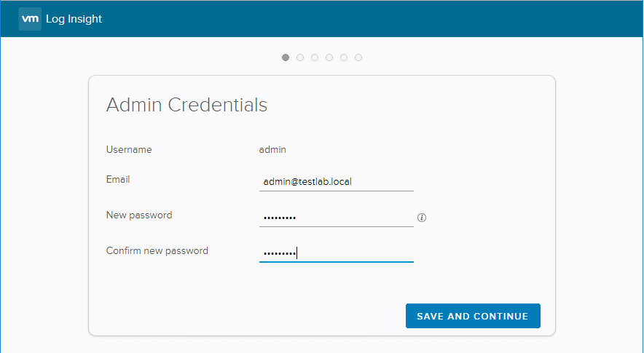Jump to the second step indicator dot

(300, 57)
